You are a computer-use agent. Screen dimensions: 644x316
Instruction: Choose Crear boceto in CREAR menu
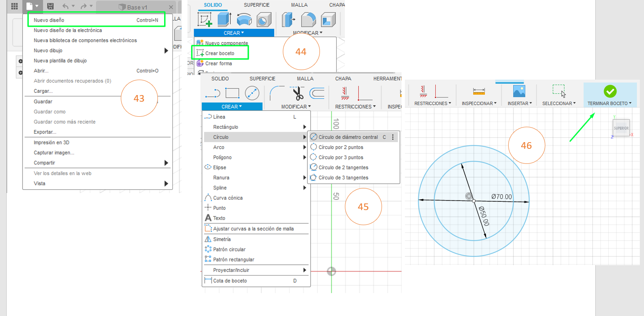(220, 53)
